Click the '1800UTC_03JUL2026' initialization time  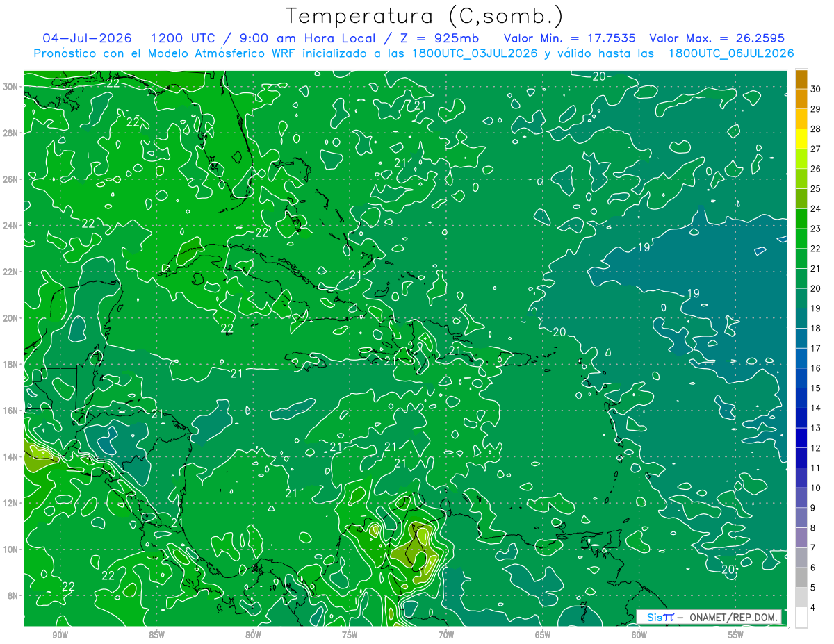click(475, 53)
